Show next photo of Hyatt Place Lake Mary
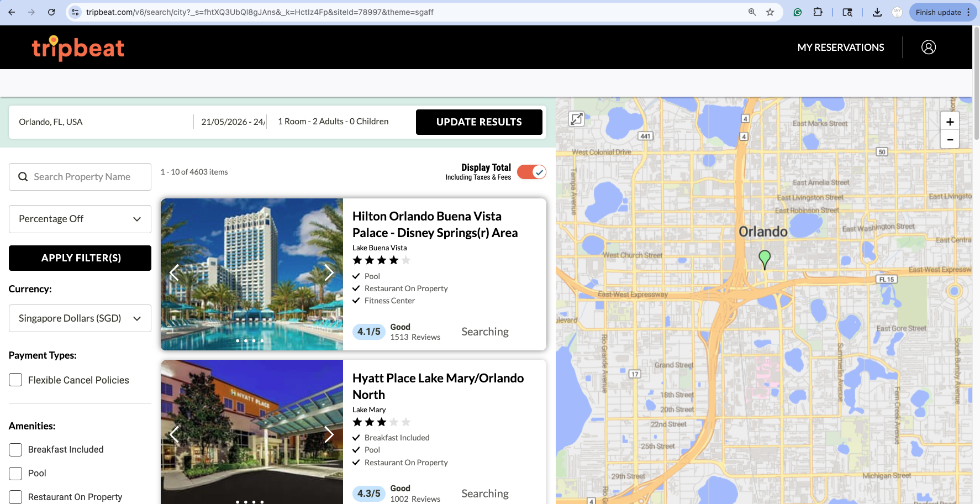This screenshot has width=980, height=504. point(329,434)
